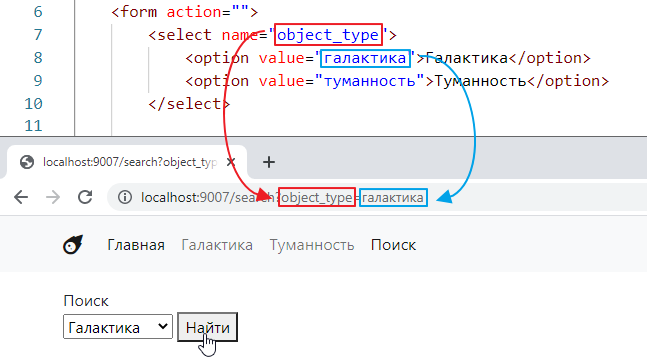The image size is (647, 364).
Task: Click line number 10 in editor gutter
Action: coord(33,104)
